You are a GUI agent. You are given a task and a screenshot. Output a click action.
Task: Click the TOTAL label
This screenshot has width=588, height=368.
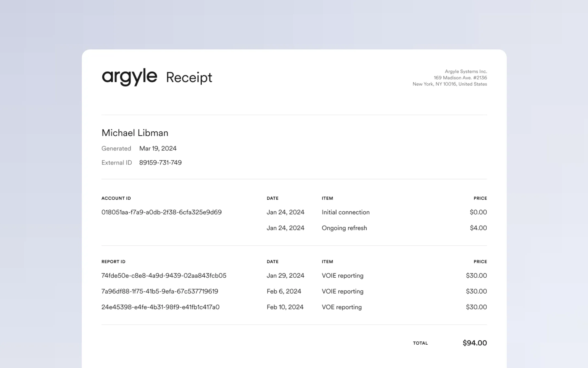[x=420, y=343]
